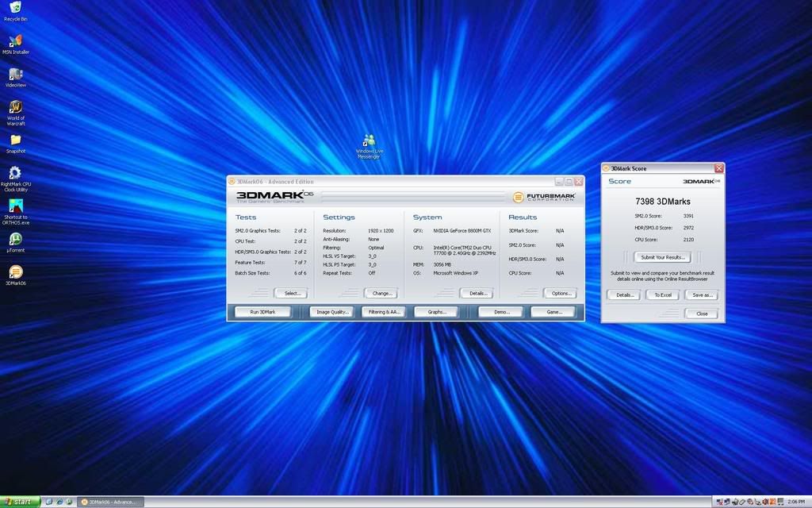The image size is (812, 508).
Task: Switch to 3DMark06 taskbar button
Action: (x=110, y=502)
